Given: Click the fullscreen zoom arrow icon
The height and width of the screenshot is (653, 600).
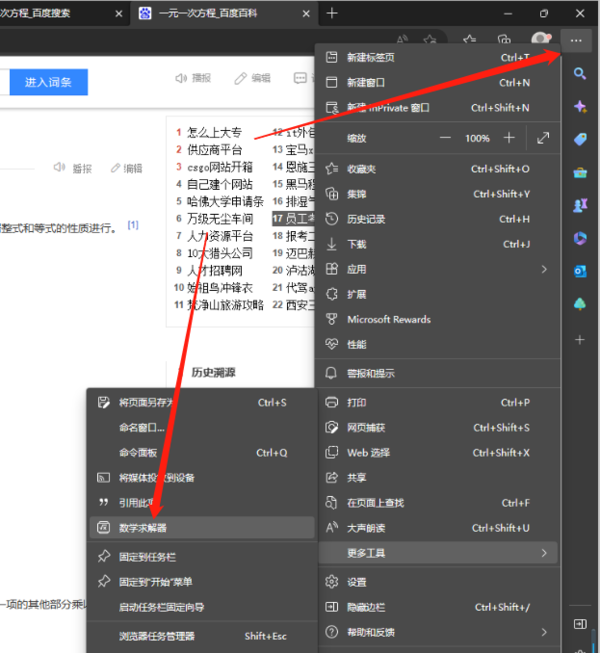Looking at the screenshot, I should tap(543, 138).
